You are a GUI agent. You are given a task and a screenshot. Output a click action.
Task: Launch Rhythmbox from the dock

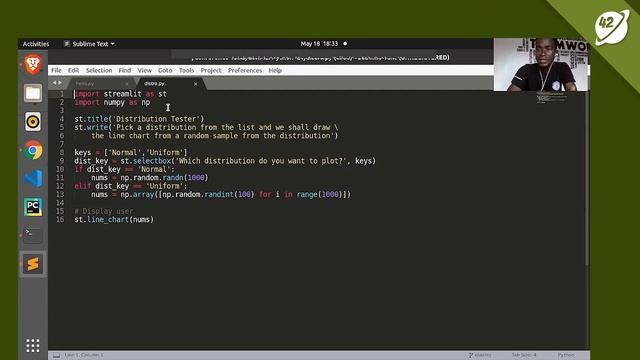pos(33,122)
